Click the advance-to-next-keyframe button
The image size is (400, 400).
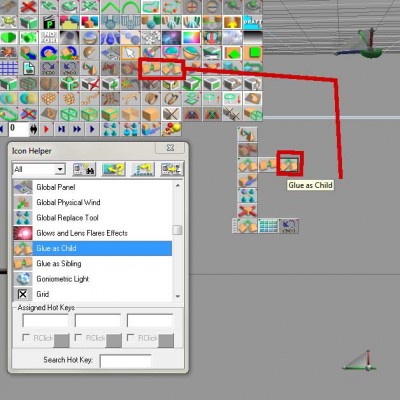[x=62, y=129]
